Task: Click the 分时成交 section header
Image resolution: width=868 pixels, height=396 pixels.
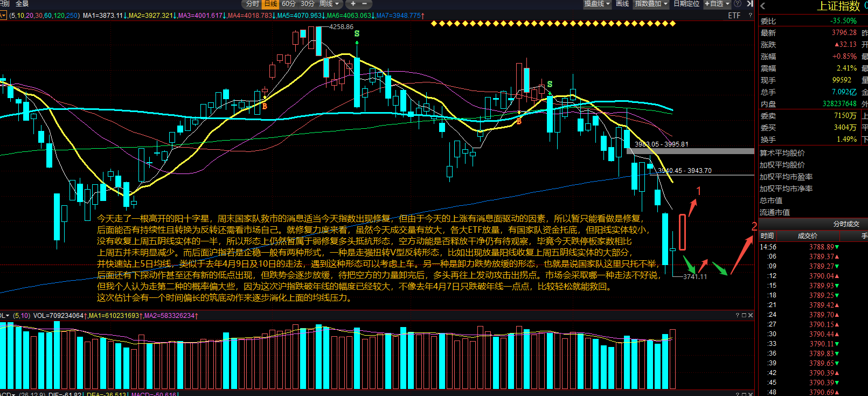Action: (813, 224)
